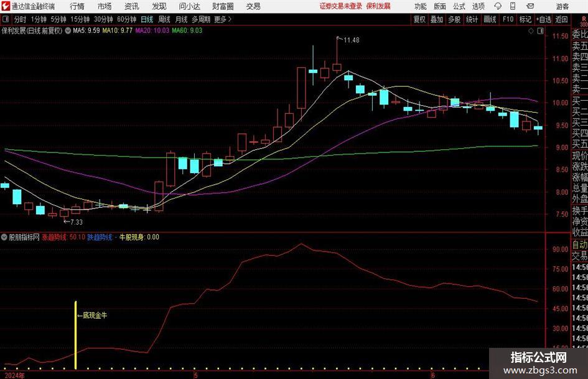The width and height of the screenshot is (588, 379).
Task: Open the 问小达 menu
Action: [x=189, y=6]
